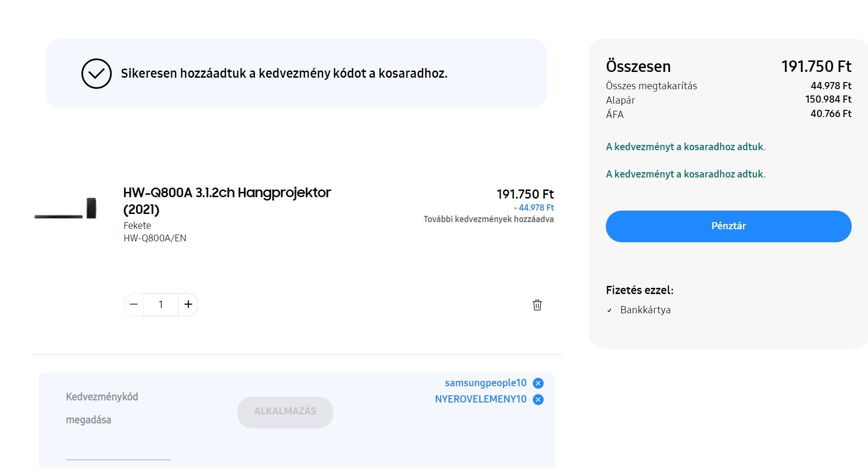The height and width of the screenshot is (473, 868).
Task: Click the first green discount added message
Action: pyautogui.click(x=685, y=147)
